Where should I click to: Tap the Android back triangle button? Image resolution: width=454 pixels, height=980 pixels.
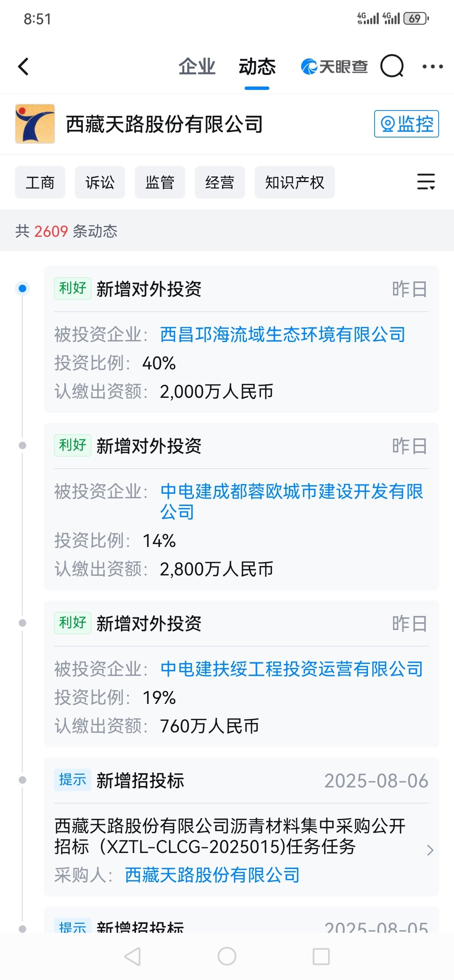pos(133,956)
